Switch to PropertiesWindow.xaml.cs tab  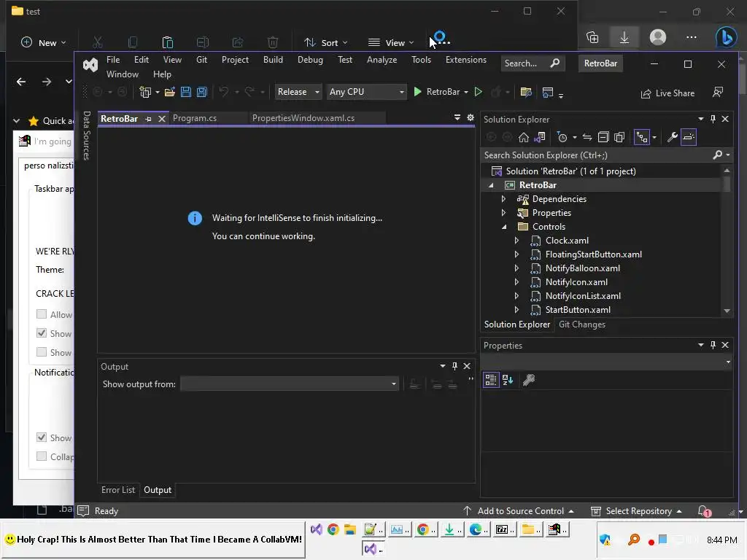pos(303,118)
